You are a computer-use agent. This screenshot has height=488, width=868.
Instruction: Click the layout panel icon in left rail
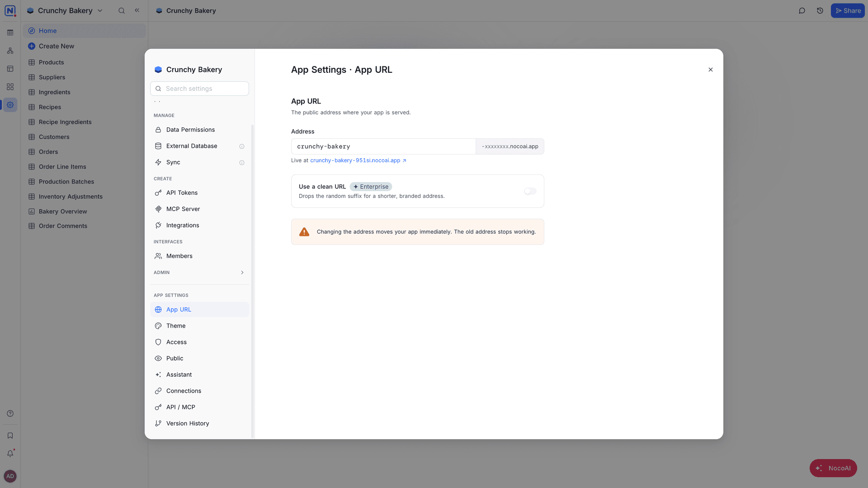point(10,69)
